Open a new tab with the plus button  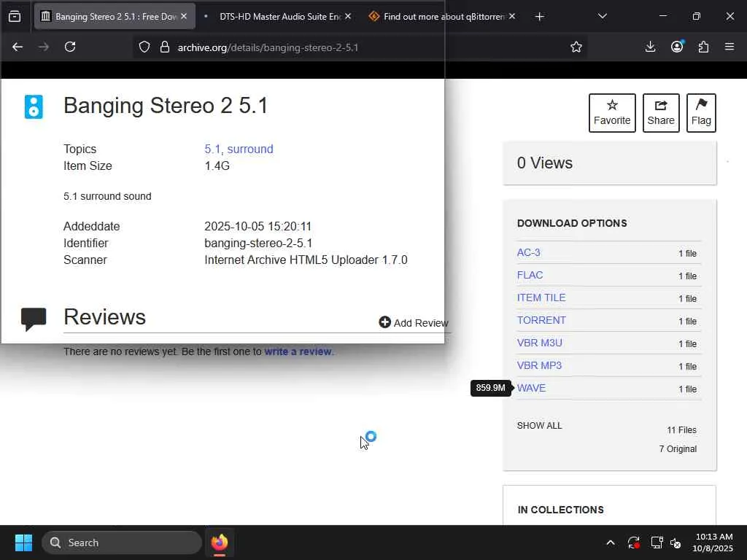[539, 17]
